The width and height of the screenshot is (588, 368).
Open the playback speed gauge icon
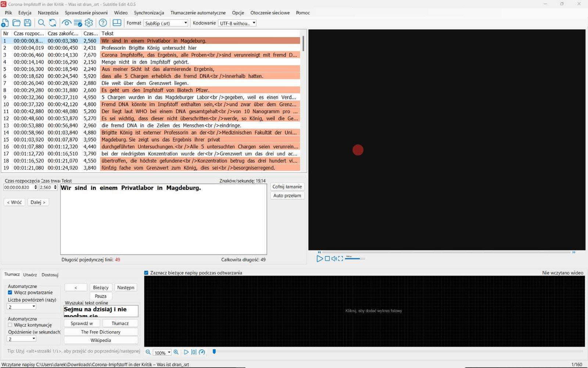click(202, 352)
